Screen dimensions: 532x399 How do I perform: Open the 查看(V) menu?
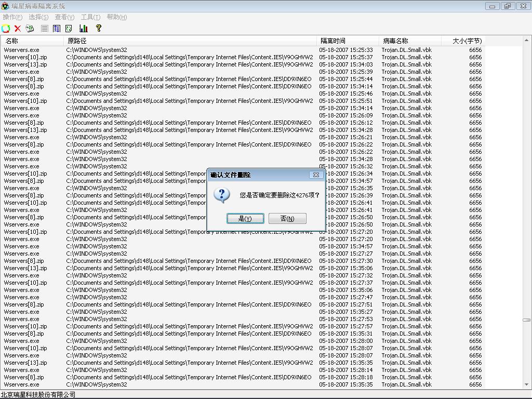64,17
